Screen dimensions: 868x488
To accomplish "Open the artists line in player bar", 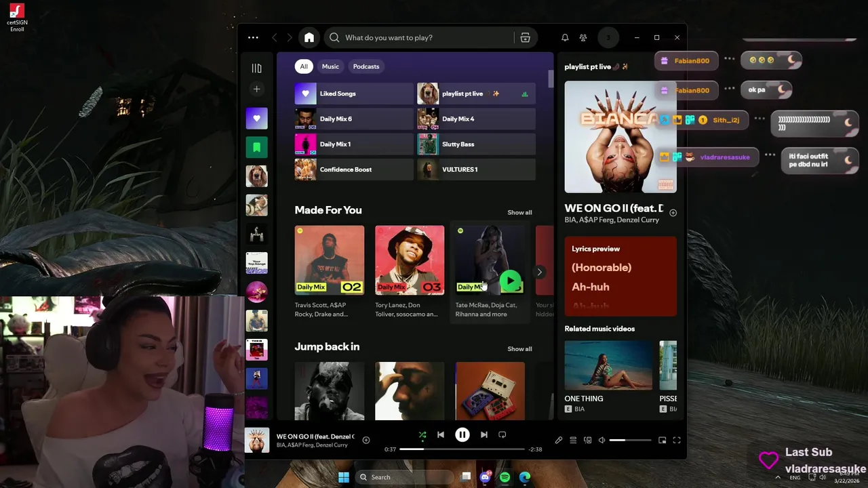I will pos(312,445).
